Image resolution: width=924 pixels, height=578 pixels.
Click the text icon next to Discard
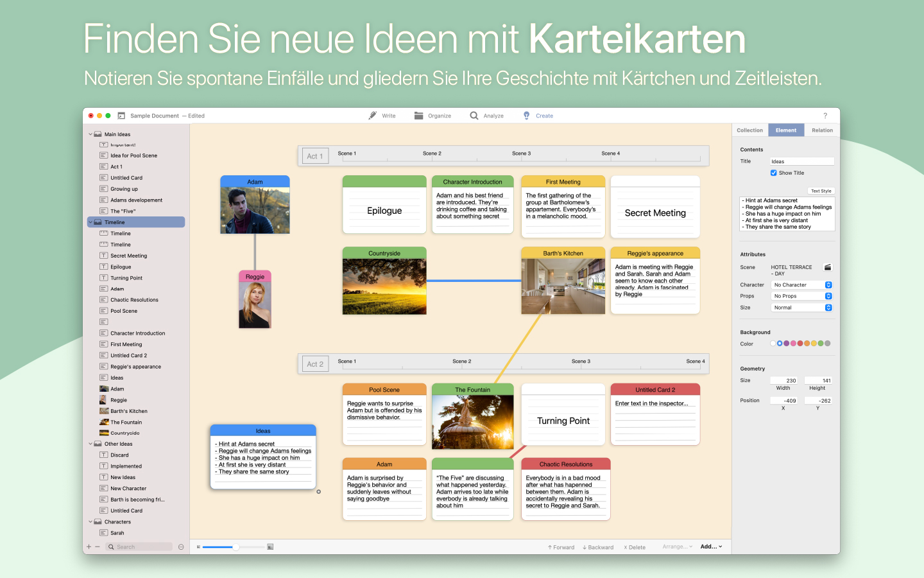pyautogui.click(x=103, y=455)
